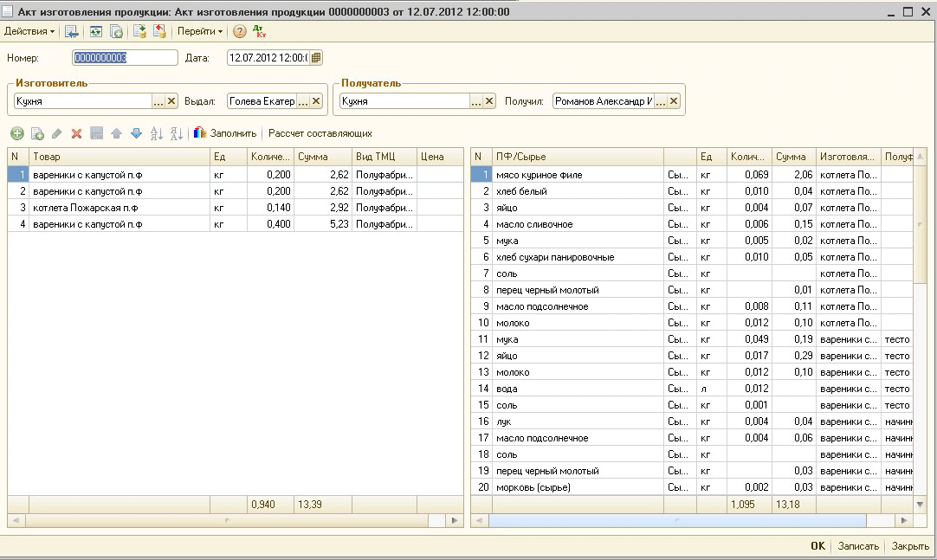Move the row down with blue arrow

pos(136,133)
